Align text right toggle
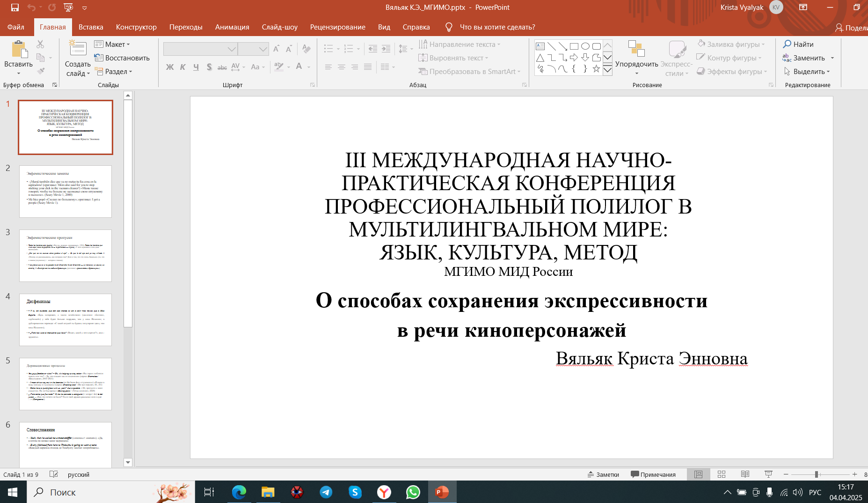Screen dimensions: 868x503 355,67
